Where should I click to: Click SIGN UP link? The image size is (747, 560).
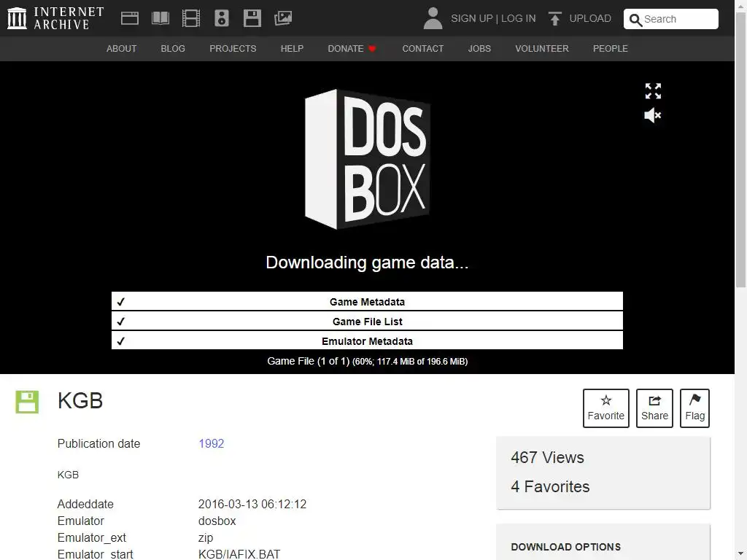point(472,18)
